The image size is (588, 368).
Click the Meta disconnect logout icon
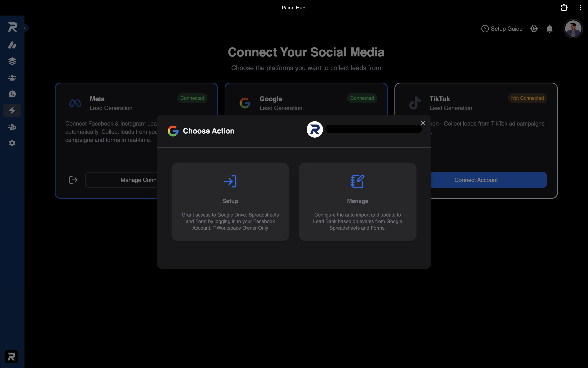pyautogui.click(x=73, y=180)
